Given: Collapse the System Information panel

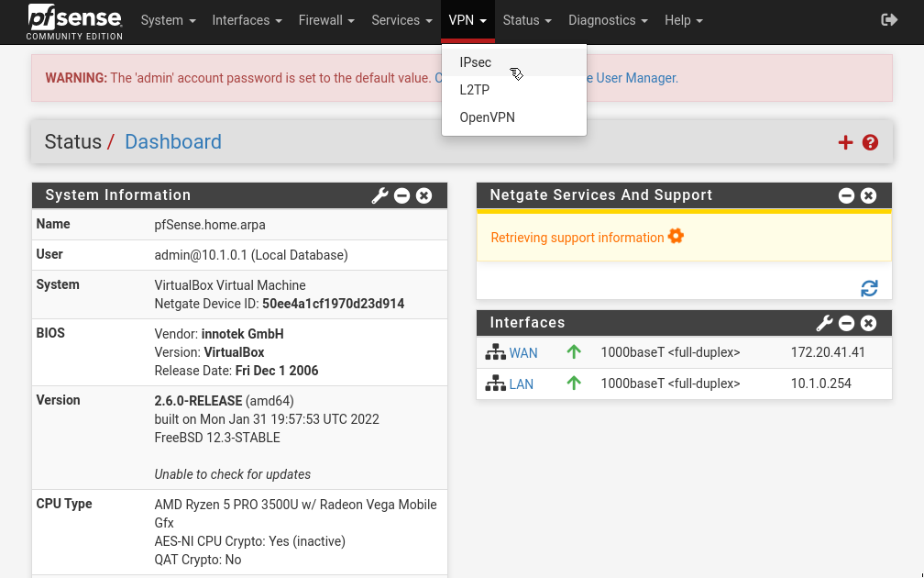Looking at the screenshot, I should (x=401, y=195).
